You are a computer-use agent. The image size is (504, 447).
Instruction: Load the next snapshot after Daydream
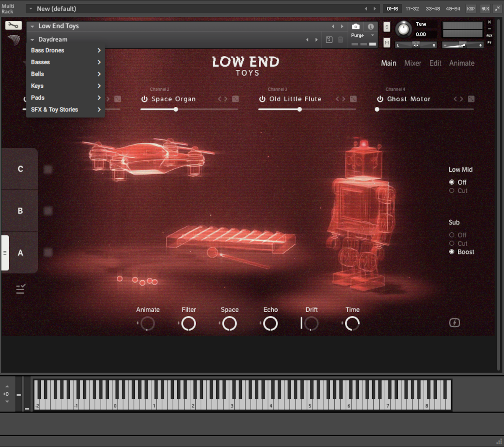pyautogui.click(x=317, y=40)
